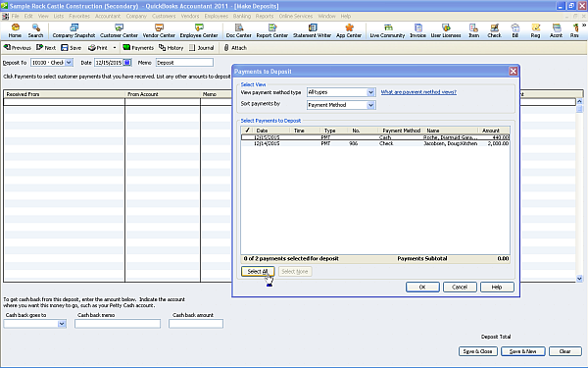Launch Statement Writer

coord(312,30)
